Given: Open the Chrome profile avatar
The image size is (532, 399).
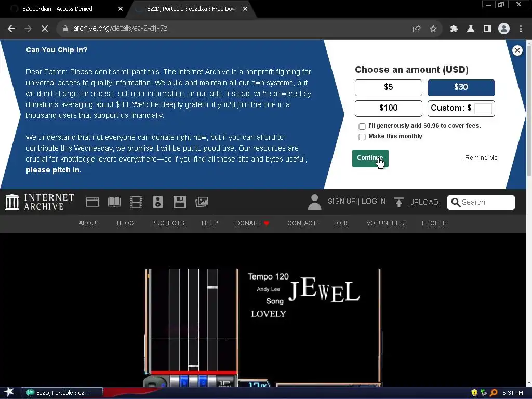Looking at the screenshot, I should (504, 29).
